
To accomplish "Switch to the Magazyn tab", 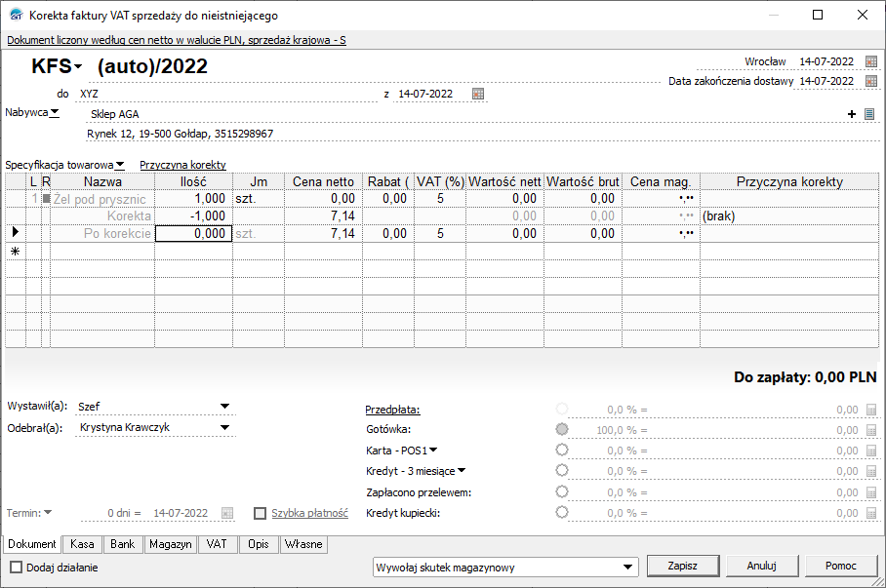I will coord(171,544).
